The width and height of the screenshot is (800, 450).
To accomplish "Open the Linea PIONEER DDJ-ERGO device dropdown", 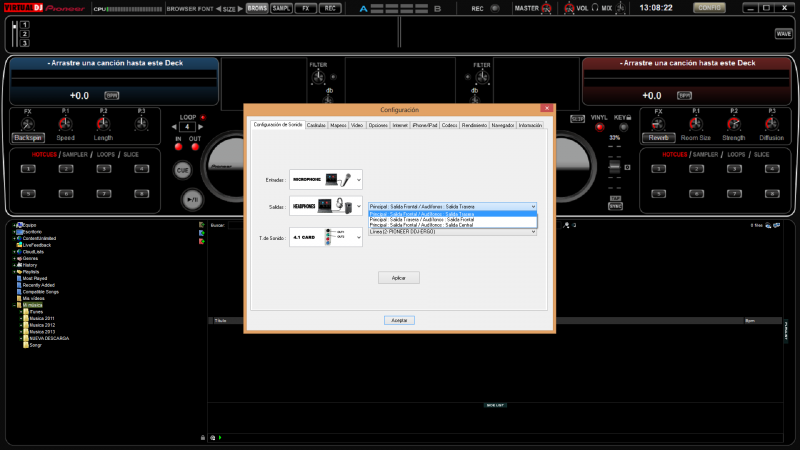I will (x=452, y=232).
